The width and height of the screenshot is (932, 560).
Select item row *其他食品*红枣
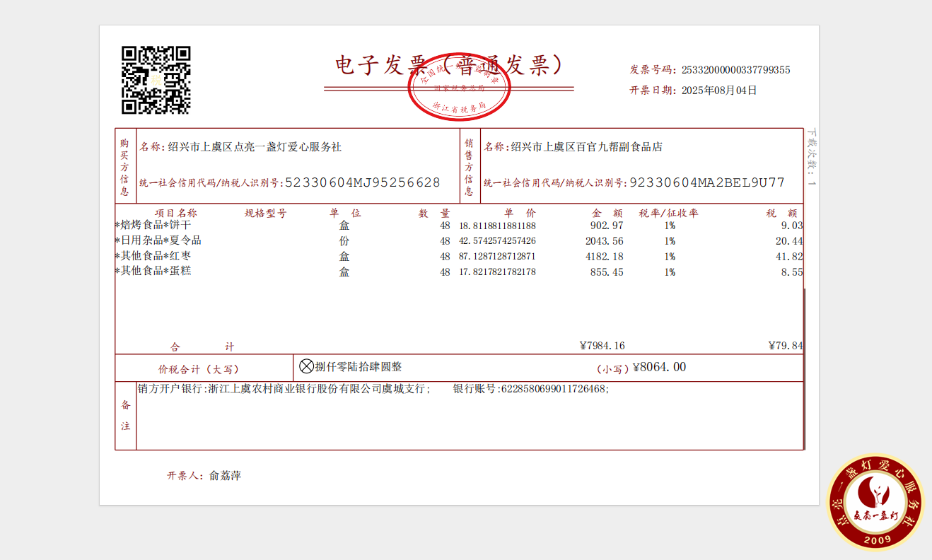(459, 257)
